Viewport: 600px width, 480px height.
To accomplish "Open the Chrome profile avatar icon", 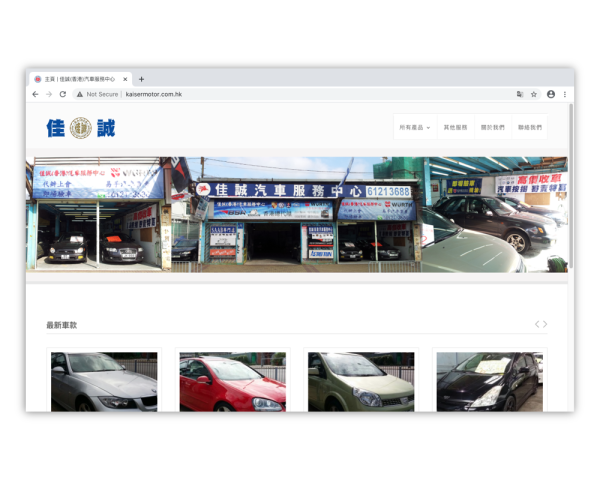I will point(551,94).
